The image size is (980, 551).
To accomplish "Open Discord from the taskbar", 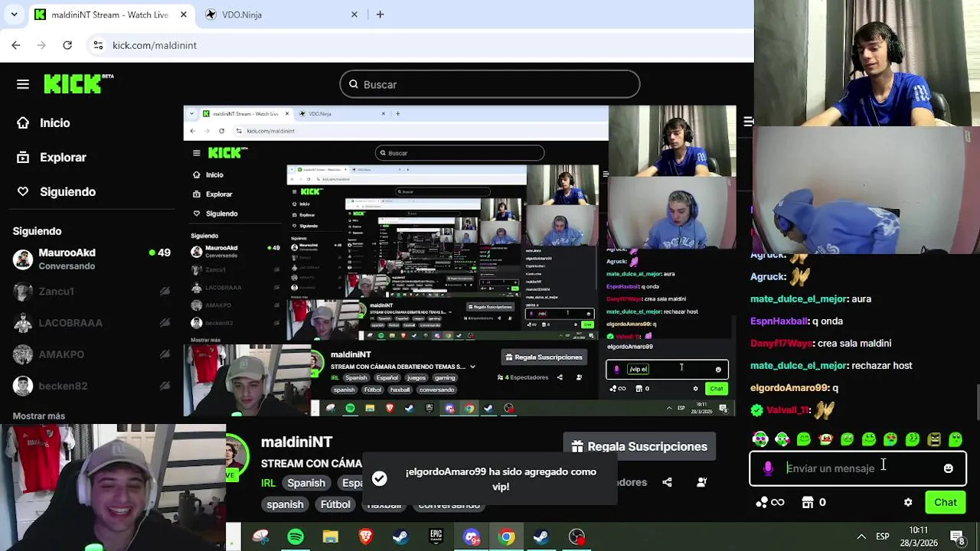I will point(472,537).
